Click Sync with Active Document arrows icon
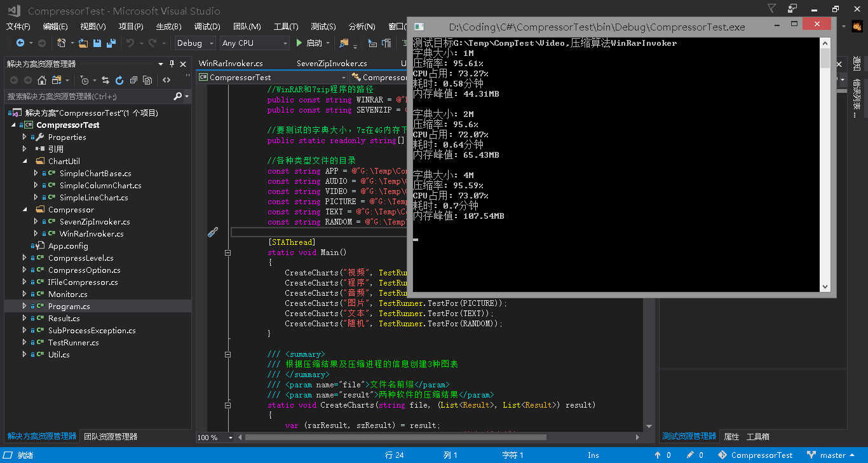868x463 pixels. click(x=105, y=80)
